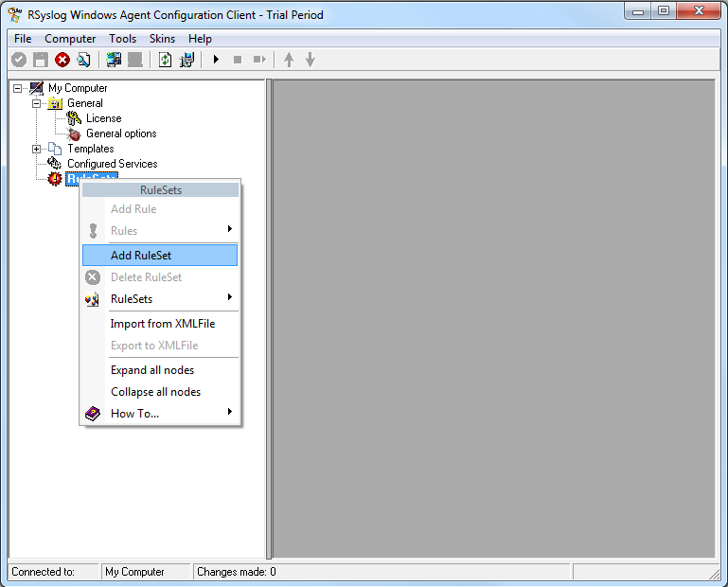Click the Save floppy disk toolbar icon
The image size is (728, 587).
click(41, 60)
